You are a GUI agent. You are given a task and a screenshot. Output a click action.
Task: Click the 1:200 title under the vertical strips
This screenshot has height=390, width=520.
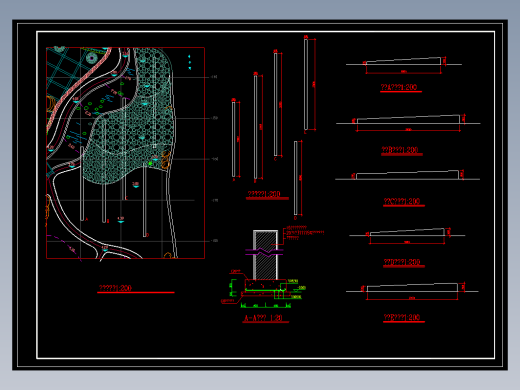pyautogui.click(x=264, y=194)
